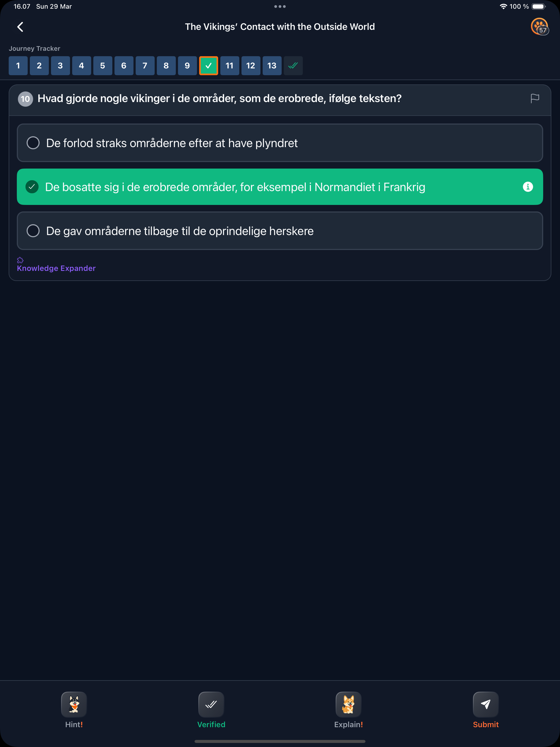Go to question 9 in tracker
Image resolution: width=560 pixels, height=747 pixels.
click(187, 65)
